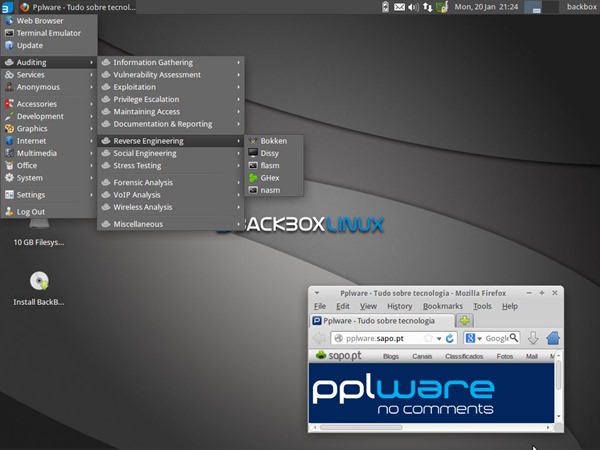
Task: Open Firefox Help menu
Action: (510, 306)
